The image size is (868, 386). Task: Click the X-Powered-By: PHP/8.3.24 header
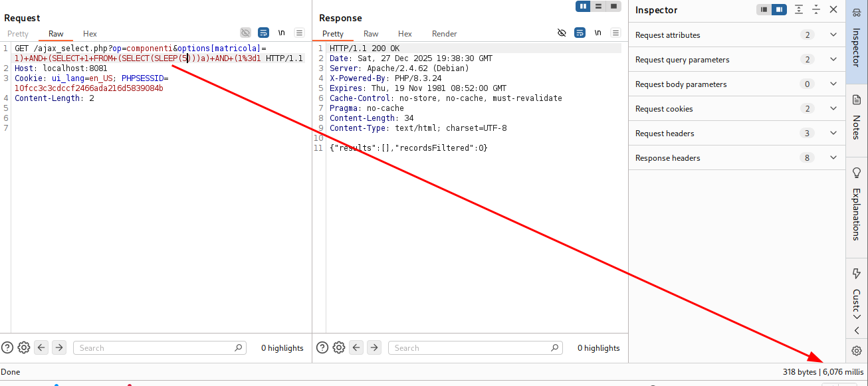pos(386,78)
